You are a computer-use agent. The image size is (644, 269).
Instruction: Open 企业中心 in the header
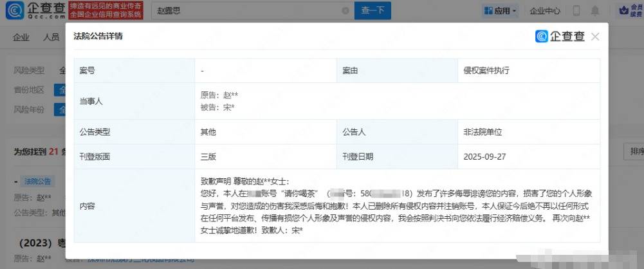click(x=545, y=11)
